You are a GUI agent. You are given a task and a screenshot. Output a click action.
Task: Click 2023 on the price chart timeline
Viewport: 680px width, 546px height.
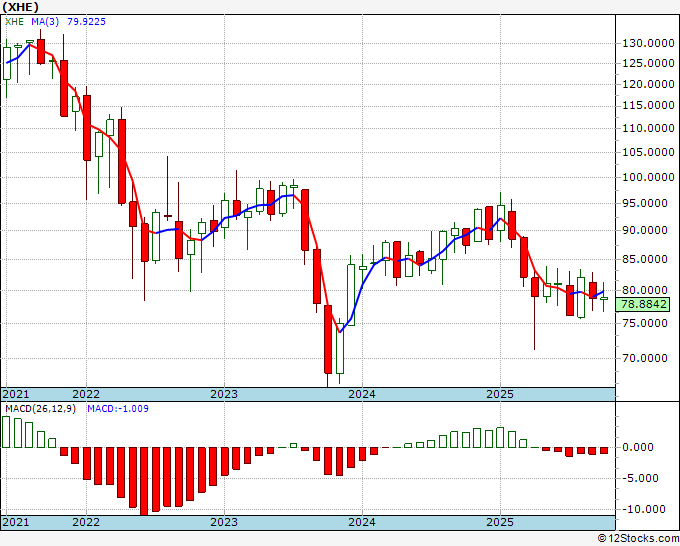tap(224, 394)
